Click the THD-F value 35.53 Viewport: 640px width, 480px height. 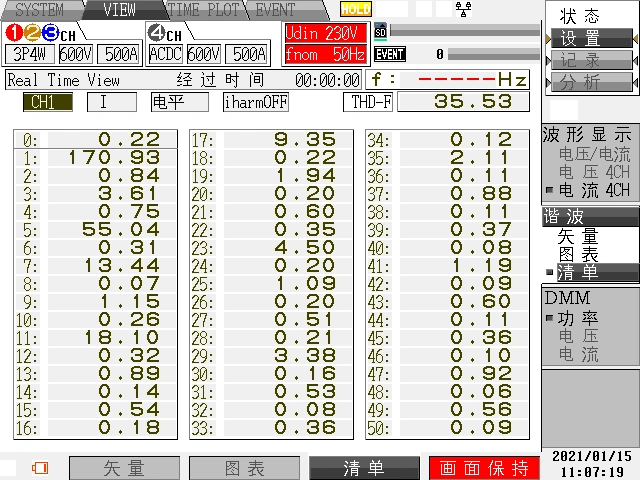pos(464,102)
